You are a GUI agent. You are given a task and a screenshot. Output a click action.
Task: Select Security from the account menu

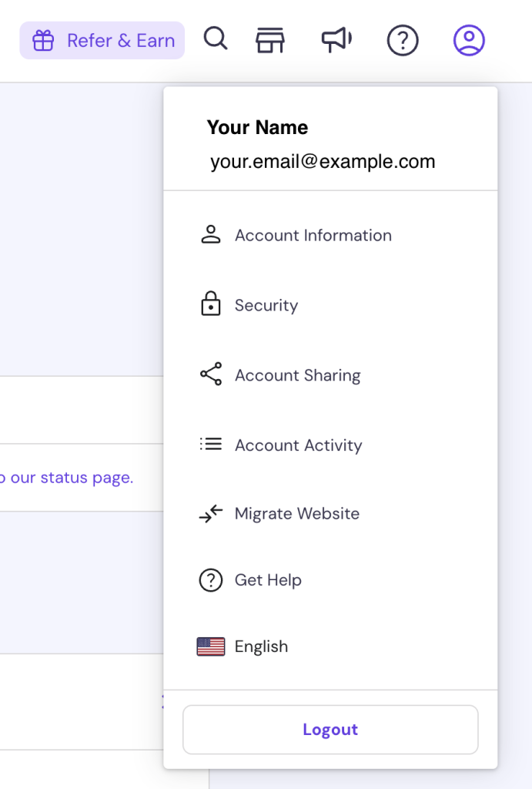point(266,304)
